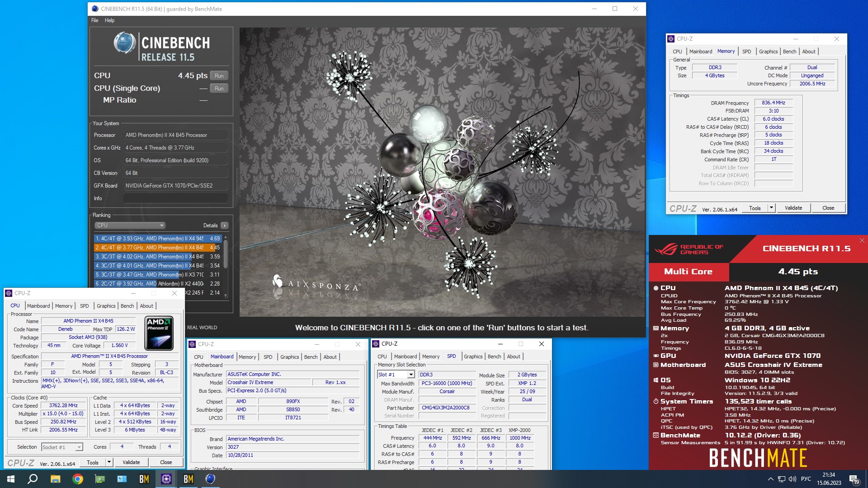Click the rendered Cinebench scene image
This screenshot has height=488, width=868.
[x=442, y=172]
